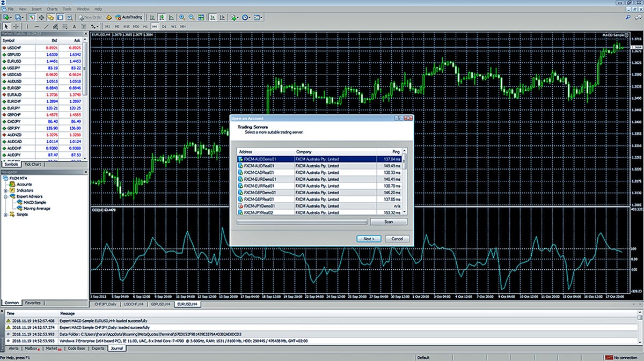Select the horizontal line tool
The height and width of the screenshot is (361, 644).
pyautogui.click(x=36, y=26)
